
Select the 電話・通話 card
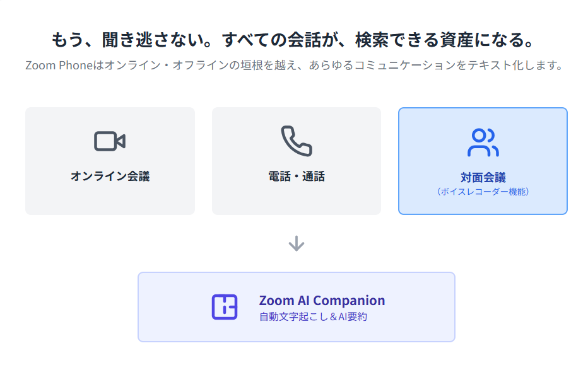(297, 161)
